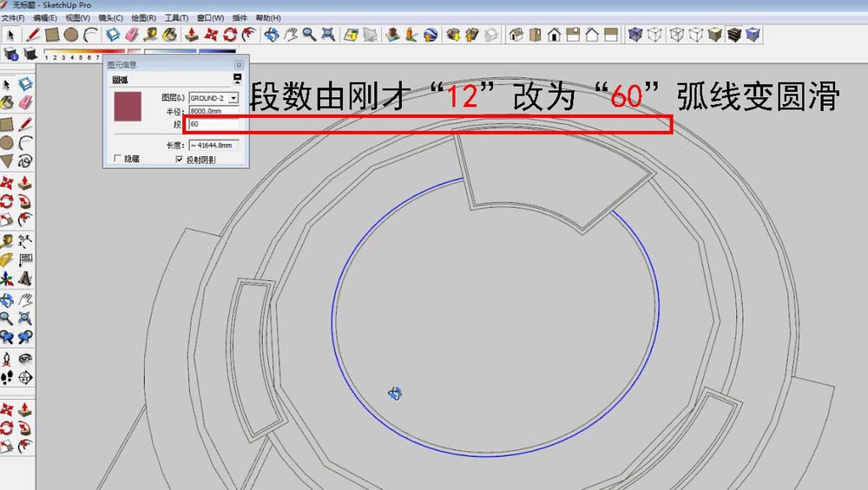868x490 pixels.
Task: Open the 镜头(C) menu
Action: click(111, 17)
